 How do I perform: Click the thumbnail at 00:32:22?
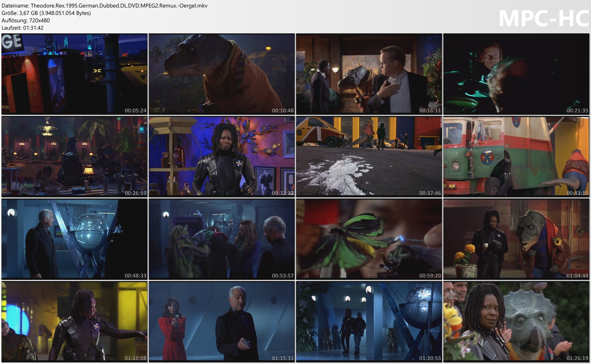[x=222, y=156]
